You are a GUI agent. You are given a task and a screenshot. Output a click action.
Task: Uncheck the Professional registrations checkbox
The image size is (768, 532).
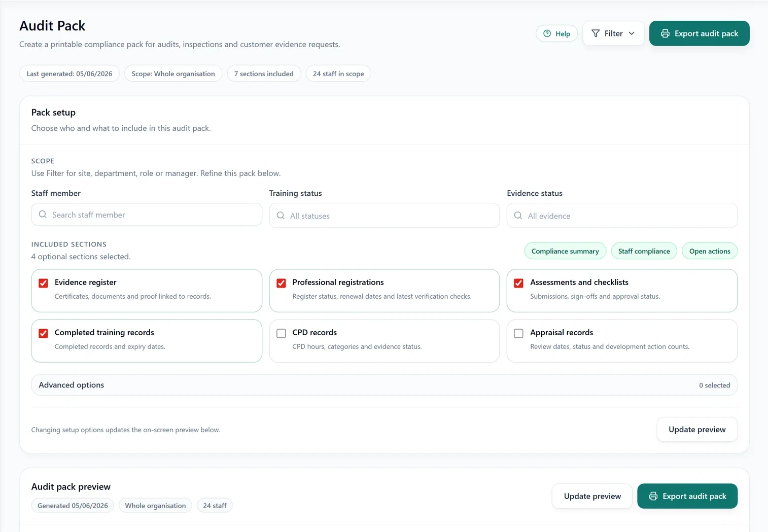click(x=281, y=283)
